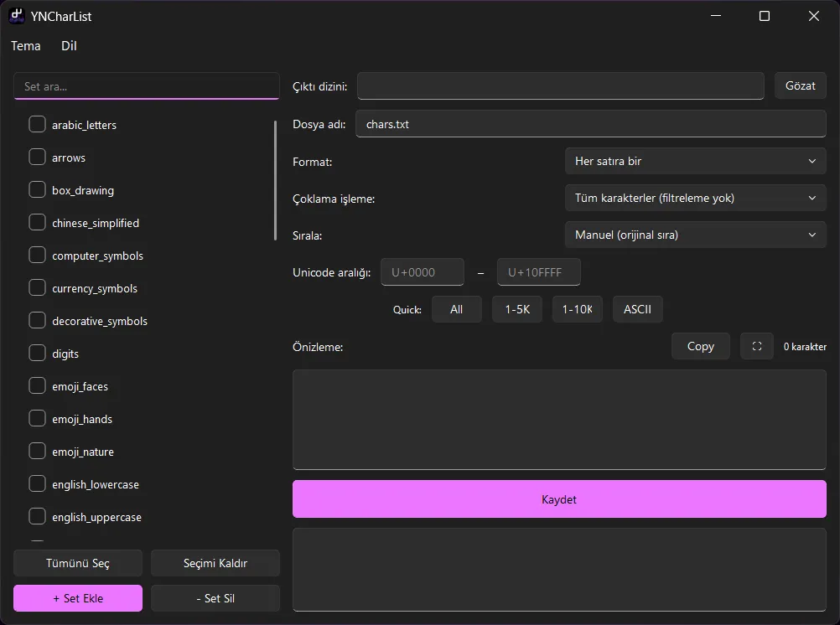The image size is (840, 625).
Task: Maximize the YNCharList window
Action: point(765,16)
